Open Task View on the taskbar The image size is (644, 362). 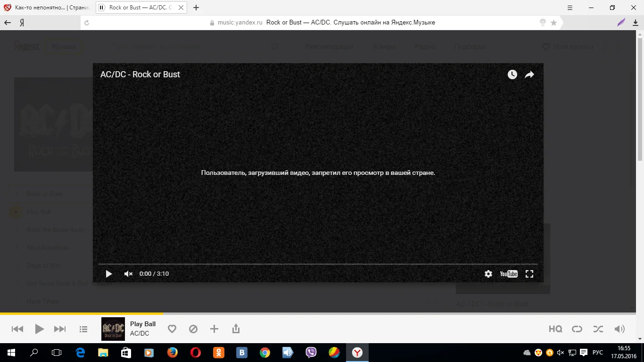[x=57, y=353]
